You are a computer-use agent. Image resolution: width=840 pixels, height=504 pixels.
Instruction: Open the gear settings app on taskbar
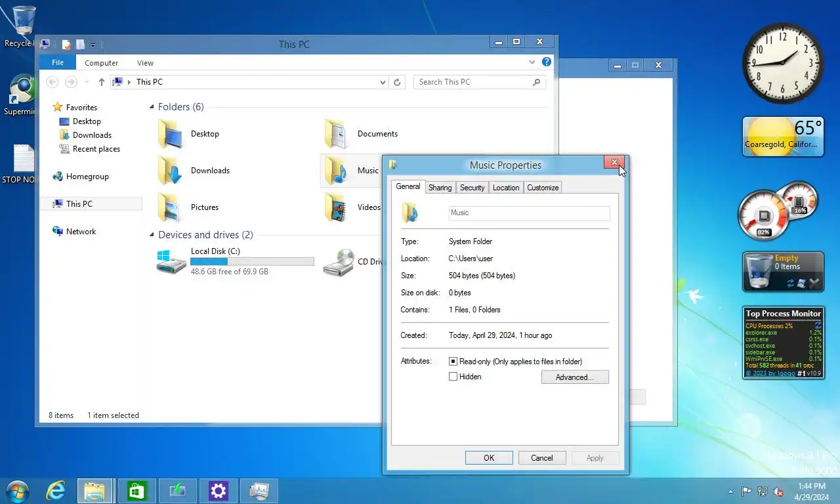click(218, 491)
